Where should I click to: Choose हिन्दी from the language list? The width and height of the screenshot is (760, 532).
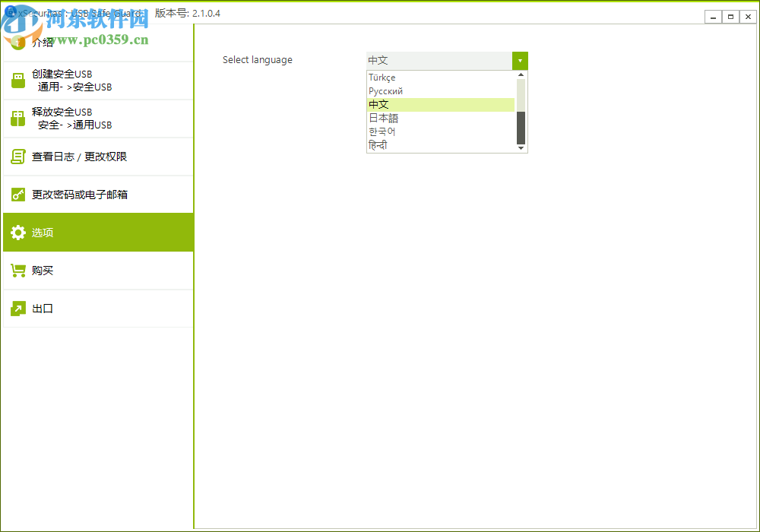click(x=441, y=145)
